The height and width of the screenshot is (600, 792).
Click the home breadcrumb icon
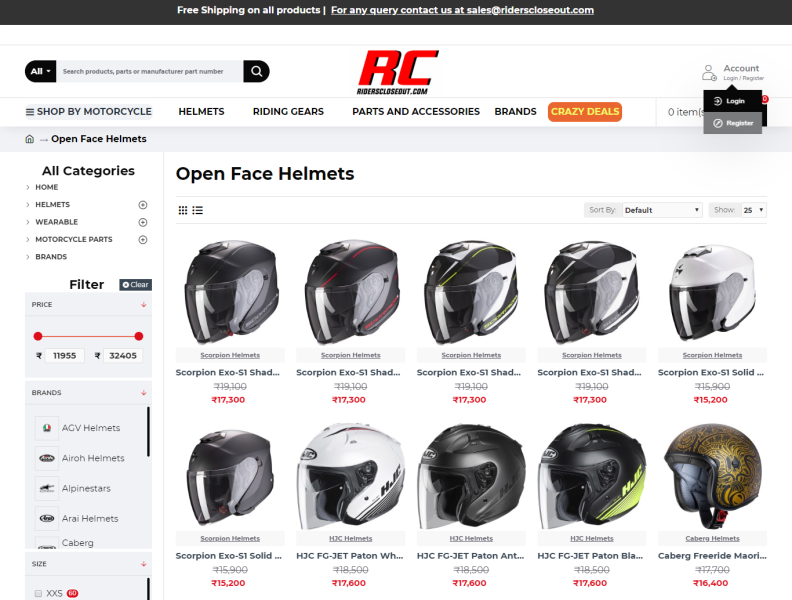pyautogui.click(x=30, y=139)
